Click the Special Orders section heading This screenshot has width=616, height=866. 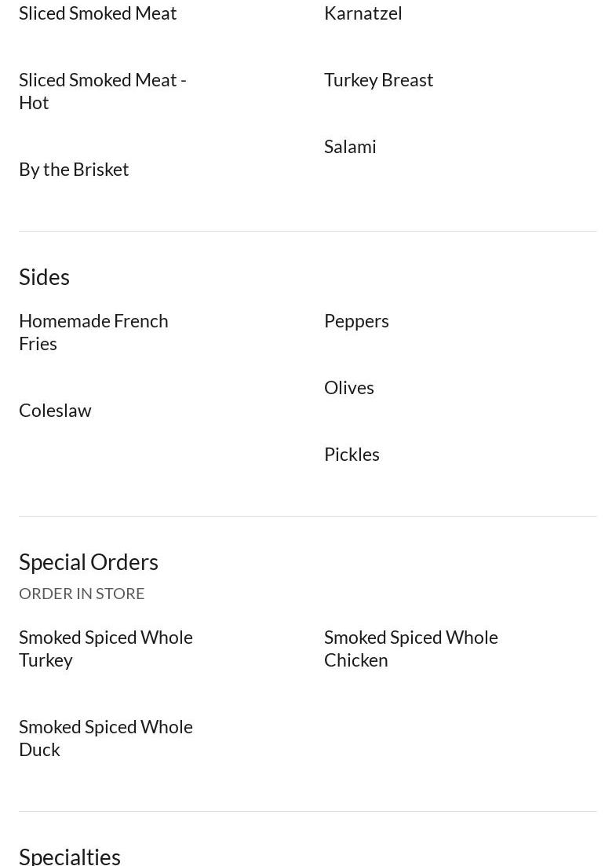(89, 562)
